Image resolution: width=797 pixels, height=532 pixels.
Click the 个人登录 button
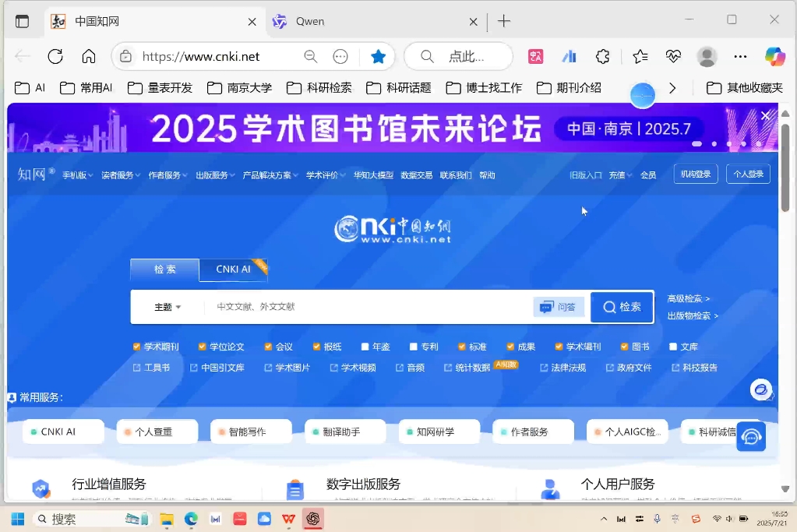click(748, 174)
